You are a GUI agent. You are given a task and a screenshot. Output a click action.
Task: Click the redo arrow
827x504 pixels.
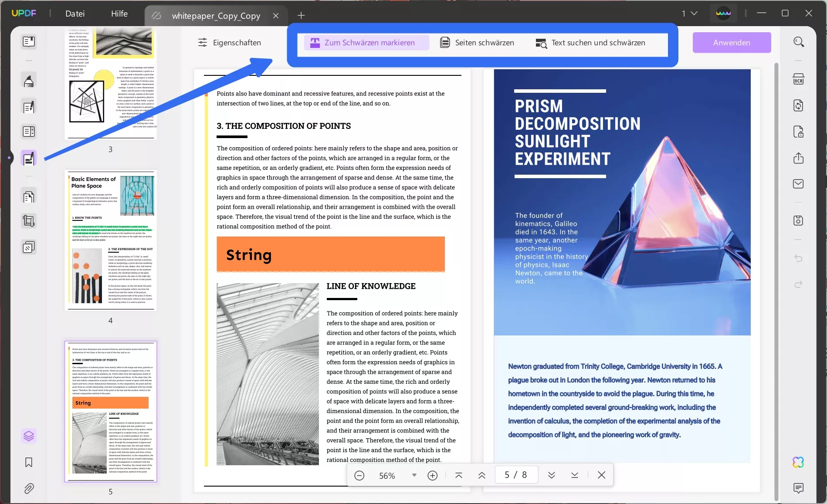(x=799, y=284)
